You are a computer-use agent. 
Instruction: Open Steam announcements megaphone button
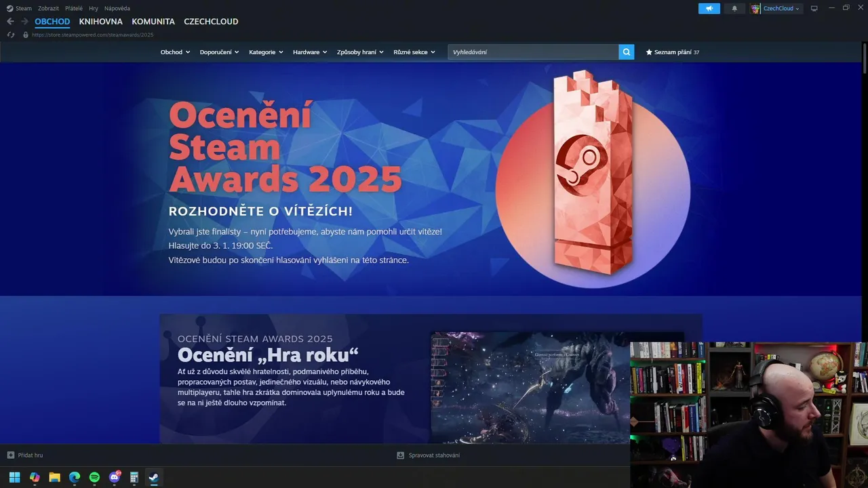(x=709, y=9)
